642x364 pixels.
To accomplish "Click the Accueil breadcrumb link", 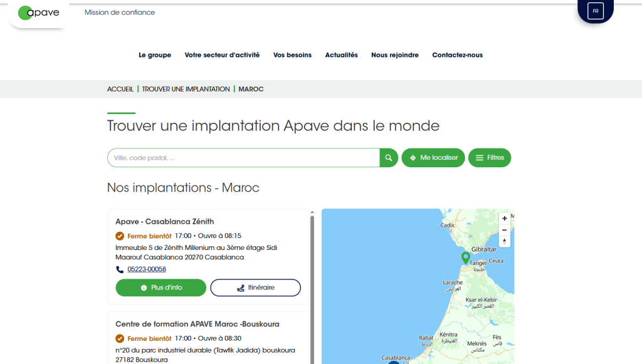I will [x=120, y=89].
